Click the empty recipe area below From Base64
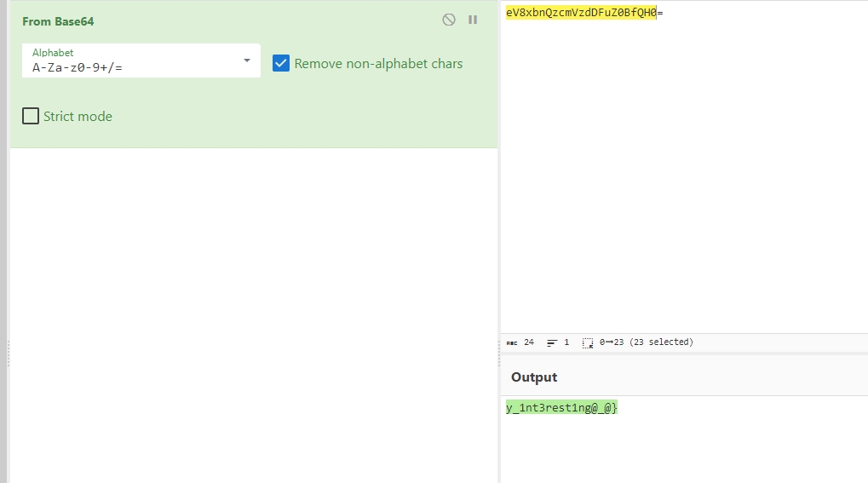The width and height of the screenshot is (868, 483). pos(253,315)
